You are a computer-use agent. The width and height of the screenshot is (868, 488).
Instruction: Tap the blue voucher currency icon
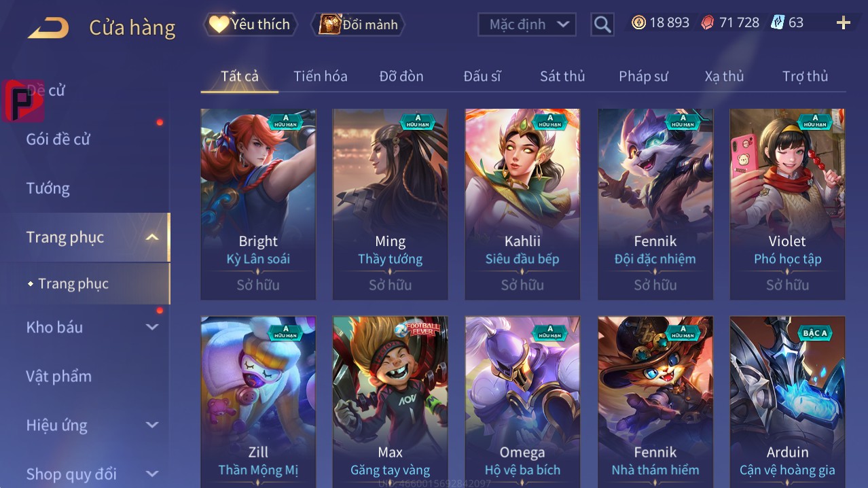(777, 23)
